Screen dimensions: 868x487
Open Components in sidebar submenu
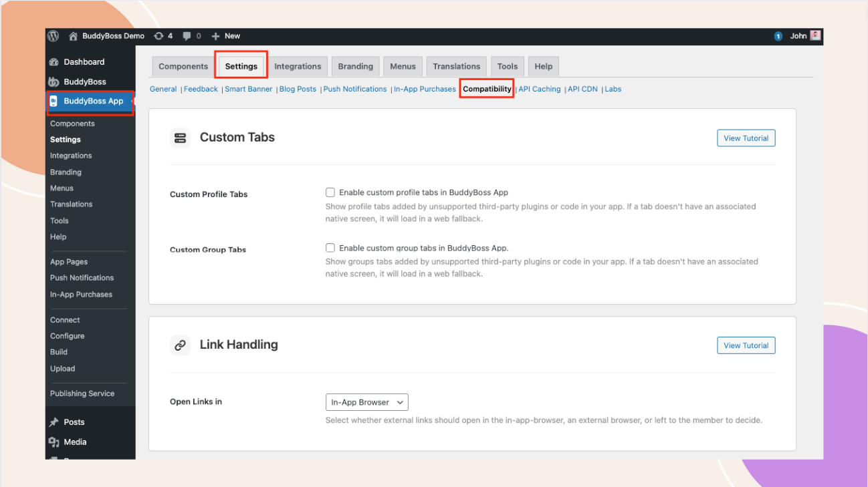click(x=72, y=124)
